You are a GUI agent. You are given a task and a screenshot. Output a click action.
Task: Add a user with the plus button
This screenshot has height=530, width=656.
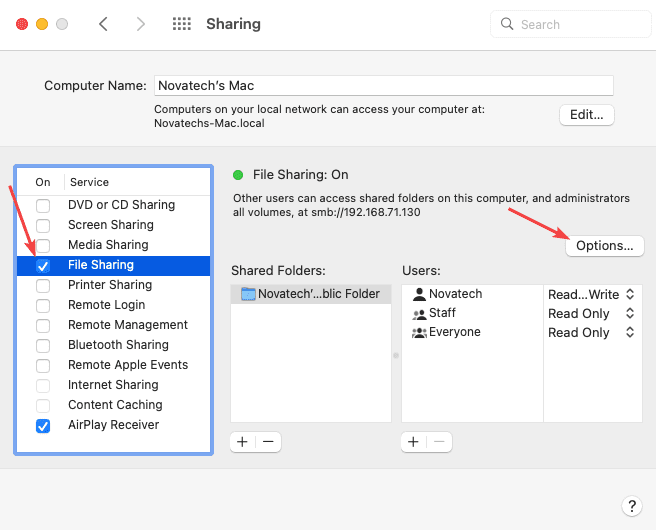point(413,441)
